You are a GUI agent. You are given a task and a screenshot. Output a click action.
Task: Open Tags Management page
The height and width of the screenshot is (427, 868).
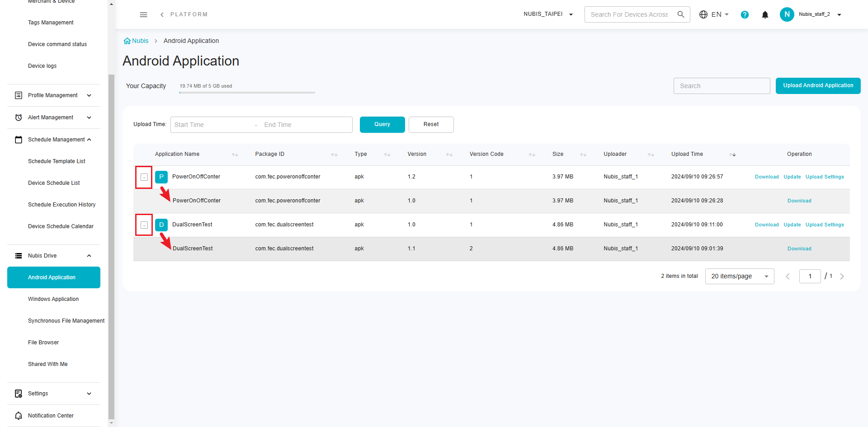coord(51,23)
